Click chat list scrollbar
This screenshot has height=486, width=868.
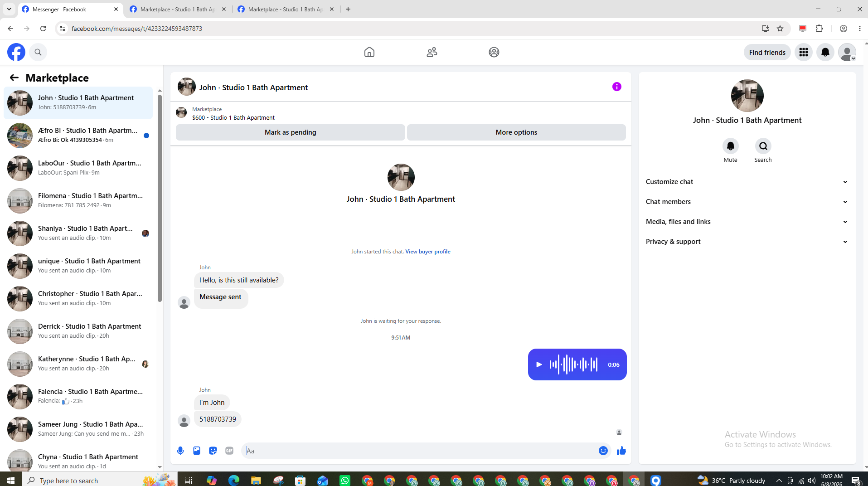point(160,198)
